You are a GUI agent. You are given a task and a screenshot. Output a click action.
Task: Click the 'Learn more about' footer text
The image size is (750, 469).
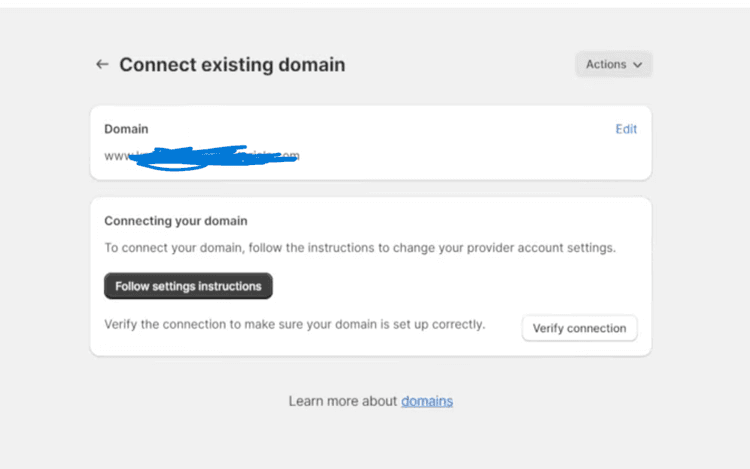[x=343, y=401]
